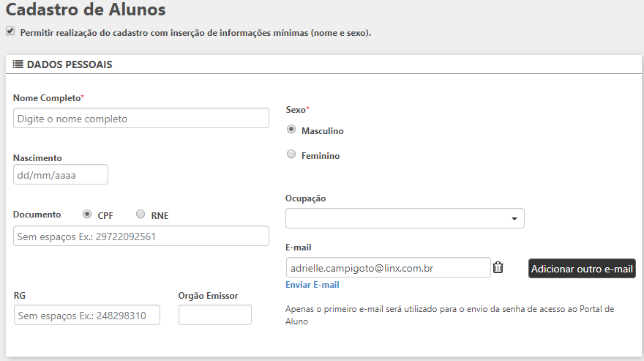This screenshot has height=361, width=644.
Task: Click the Ocupação dropdown arrow
Action: click(x=514, y=219)
